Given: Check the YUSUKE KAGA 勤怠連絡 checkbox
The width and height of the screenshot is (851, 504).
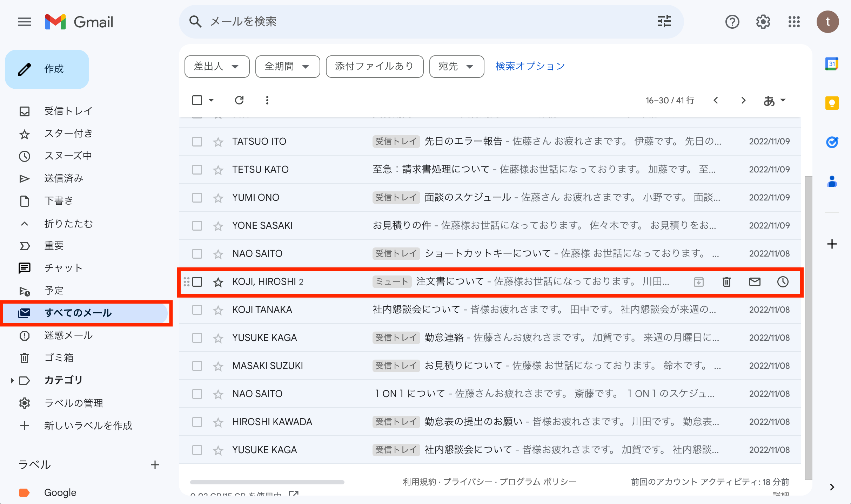Looking at the screenshot, I should click(x=197, y=338).
